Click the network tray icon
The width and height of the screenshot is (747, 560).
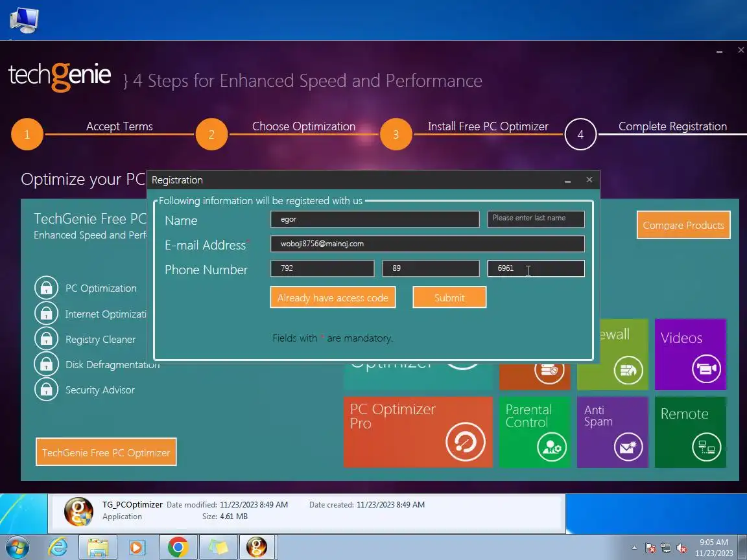pyautogui.click(x=666, y=548)
